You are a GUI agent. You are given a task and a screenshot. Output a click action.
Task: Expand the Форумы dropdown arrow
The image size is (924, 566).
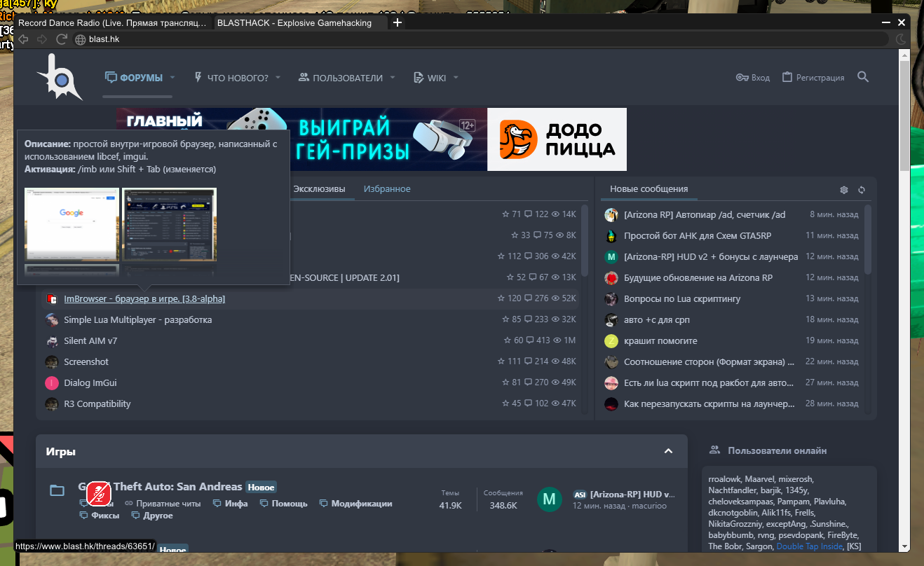[172, 78]
